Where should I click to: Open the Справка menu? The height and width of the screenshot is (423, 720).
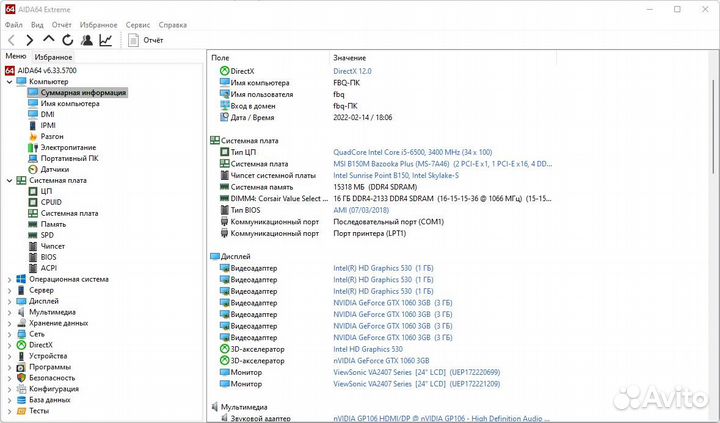pyautogui.click(x=173, y=25)
